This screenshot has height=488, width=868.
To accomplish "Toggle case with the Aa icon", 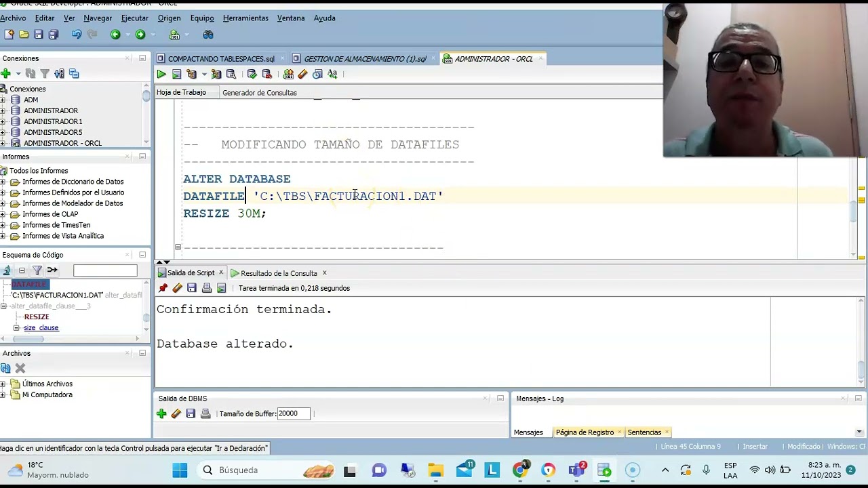I will 332,74.
